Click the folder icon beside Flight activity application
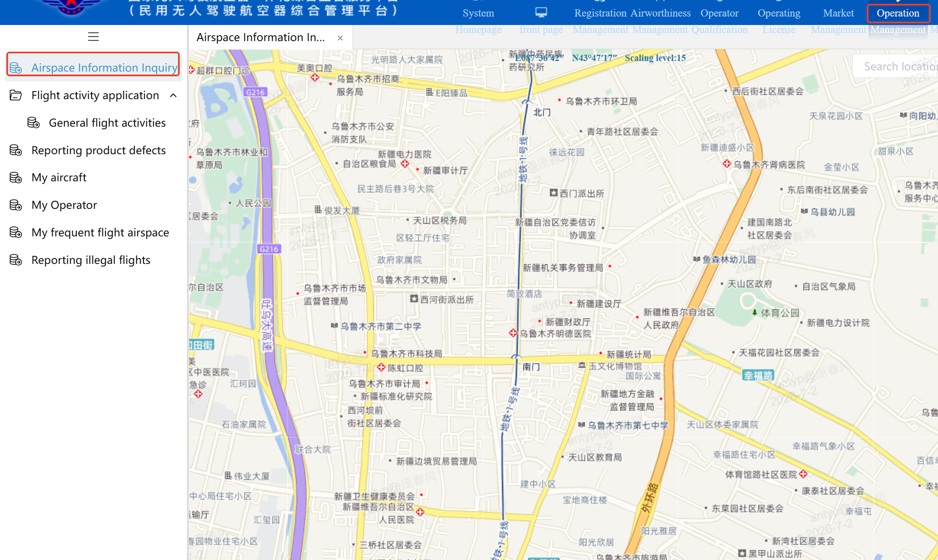The height and width of the screenshot is (560, 938). 16,95
